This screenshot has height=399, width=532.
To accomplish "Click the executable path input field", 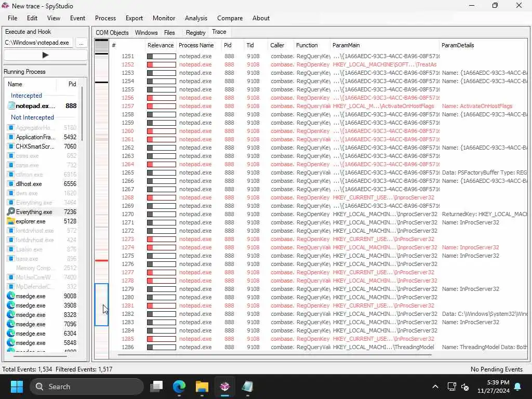I will 38,43.
